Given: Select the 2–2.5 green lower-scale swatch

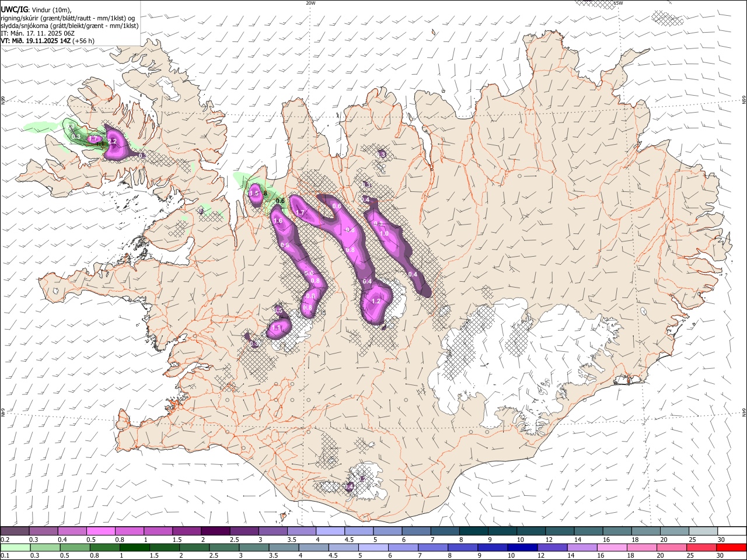Looking at the screenshot, I should pyautogui.click(x=194, y=547).
